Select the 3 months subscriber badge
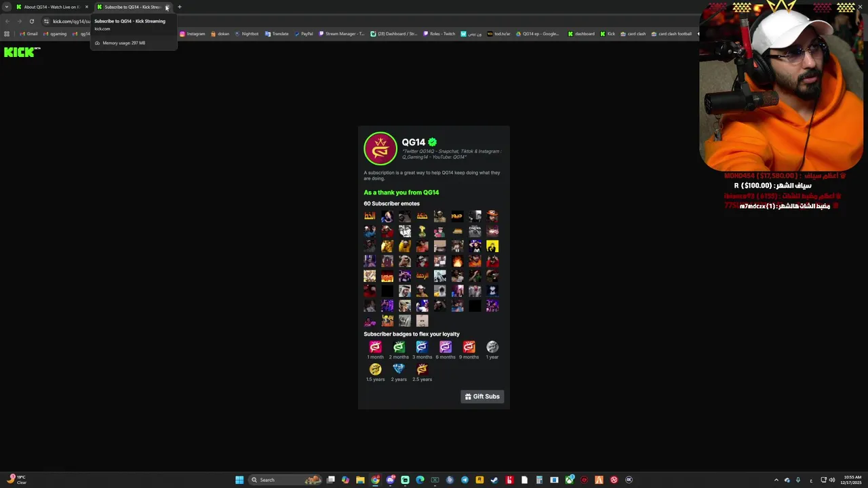 pos(422,347)
